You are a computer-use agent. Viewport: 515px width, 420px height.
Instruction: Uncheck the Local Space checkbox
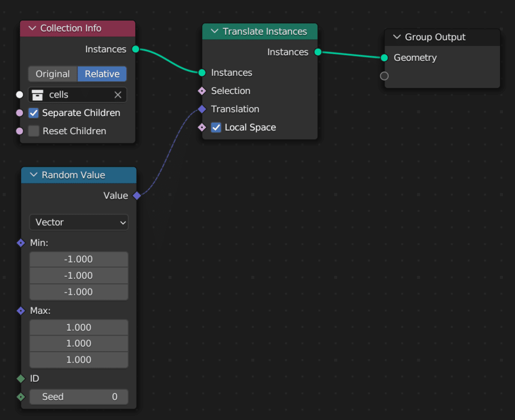point(216,128)
